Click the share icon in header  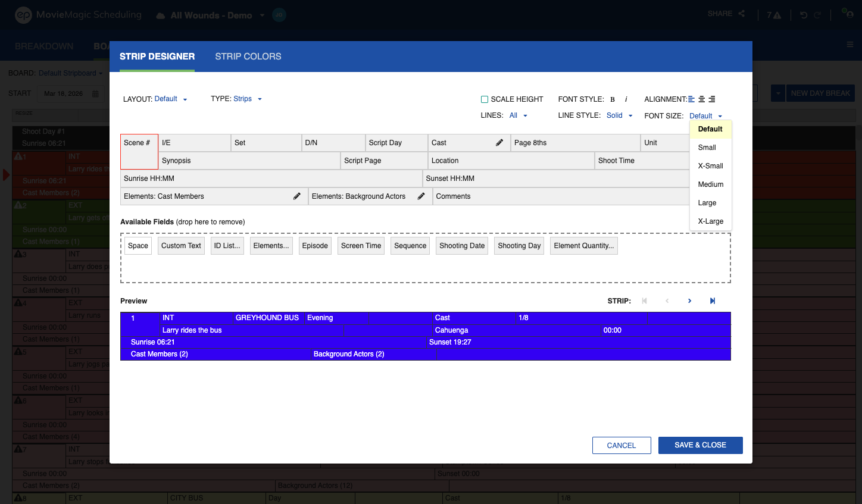[741, 14]
